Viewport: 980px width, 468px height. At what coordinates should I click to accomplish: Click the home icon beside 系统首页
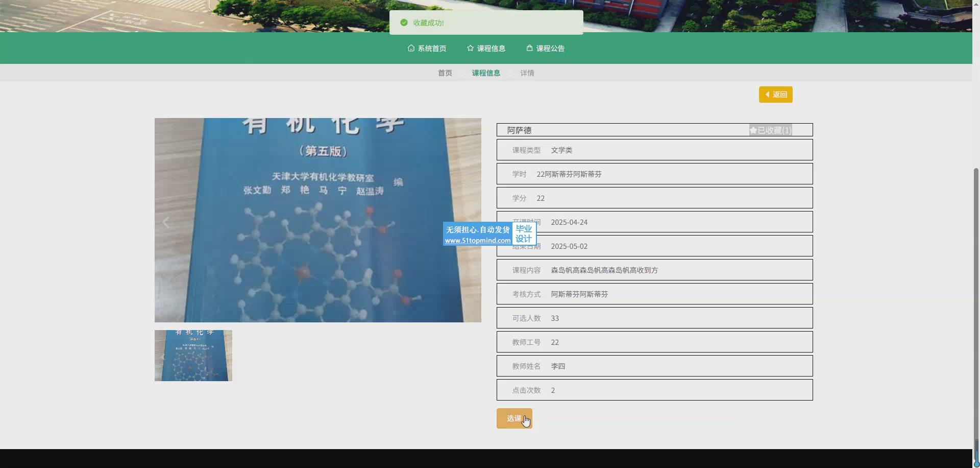(411, 48)
